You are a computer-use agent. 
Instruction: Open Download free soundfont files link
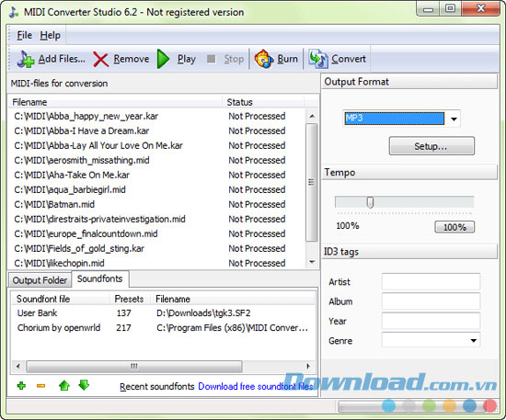coord(255,386)
